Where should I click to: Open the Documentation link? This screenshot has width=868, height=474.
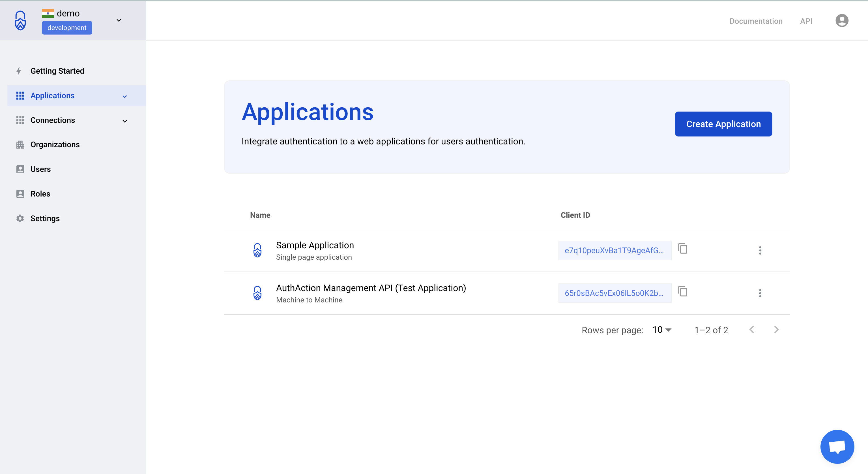point(756,21)
